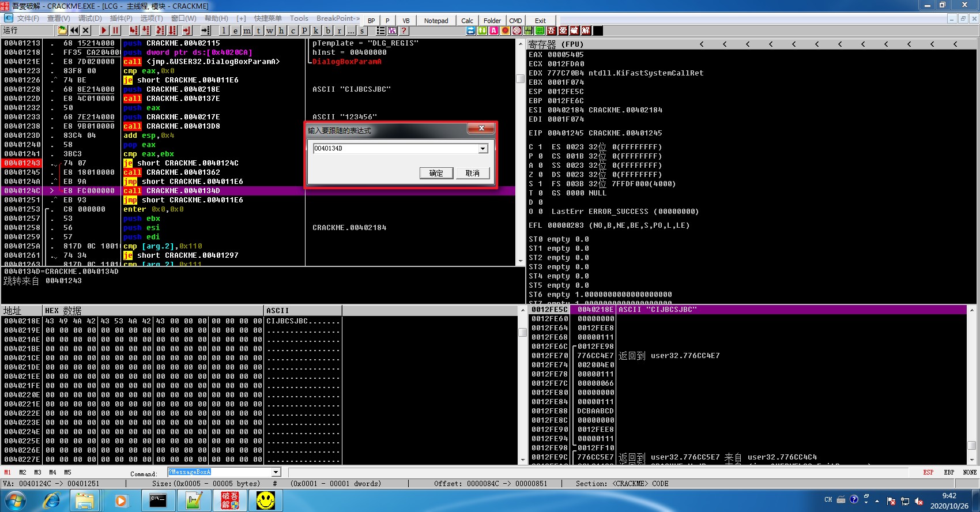Click the Exit toolbar button
980x512 pixels.
[540, 21]
